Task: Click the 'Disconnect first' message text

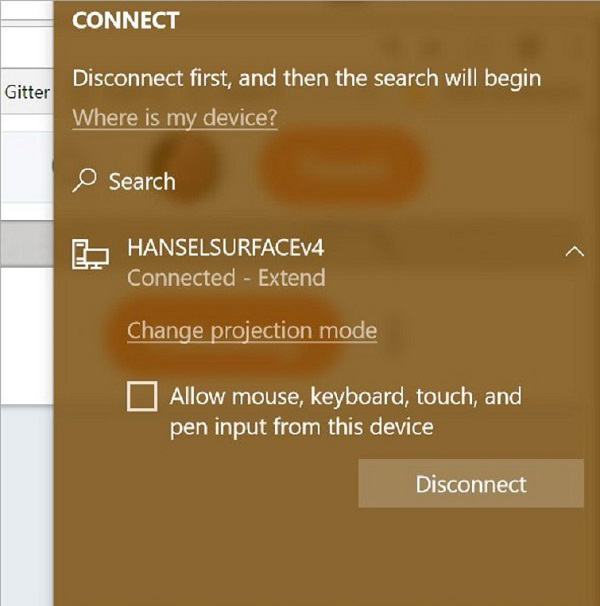Action: coord(307,77)
